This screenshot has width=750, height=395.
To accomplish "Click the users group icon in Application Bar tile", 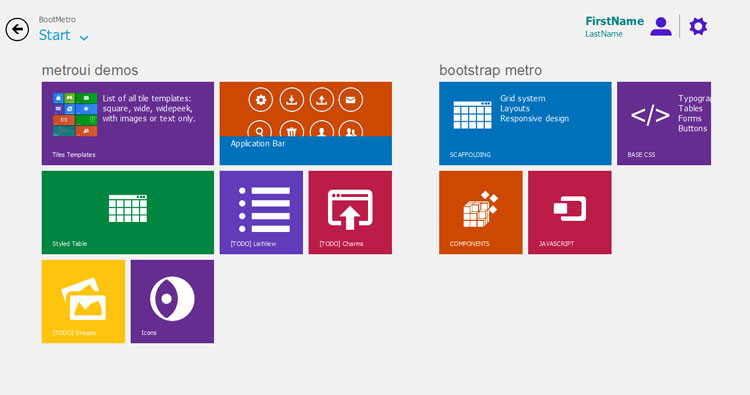I will click(x=351, y=129).
